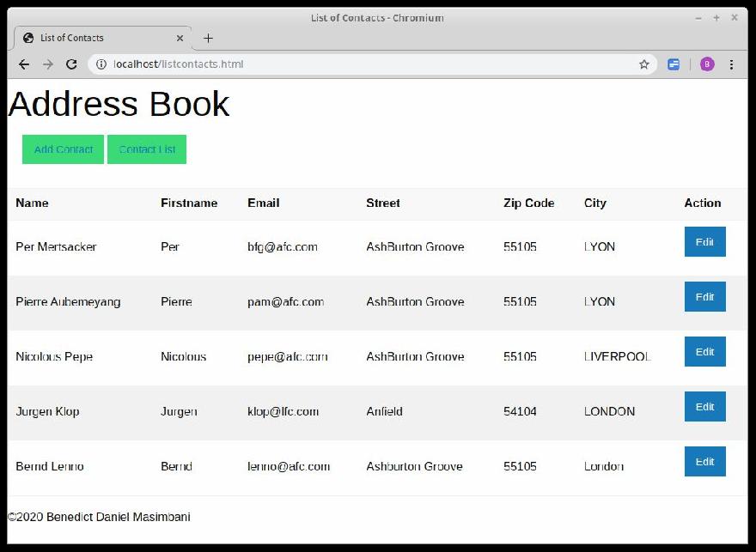The image size is (756, 552).
Task: Maximize the Chromium window
Action: point(716,18)
